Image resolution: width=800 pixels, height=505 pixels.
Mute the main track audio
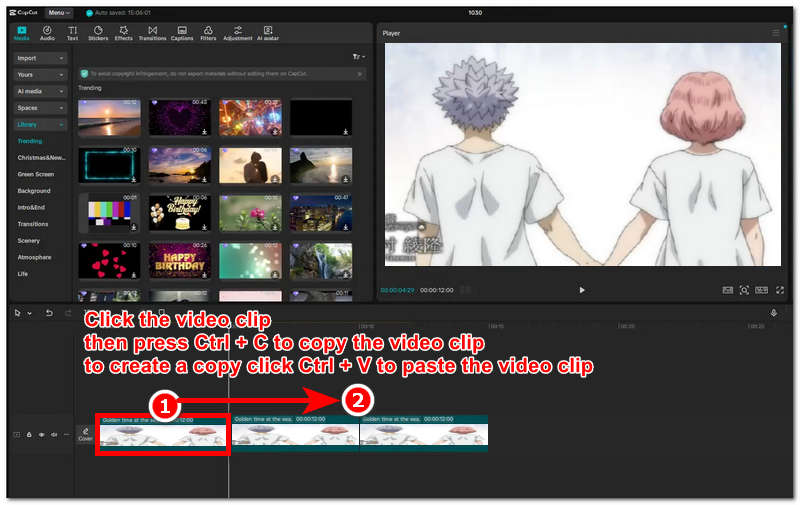tap(53, 435)
